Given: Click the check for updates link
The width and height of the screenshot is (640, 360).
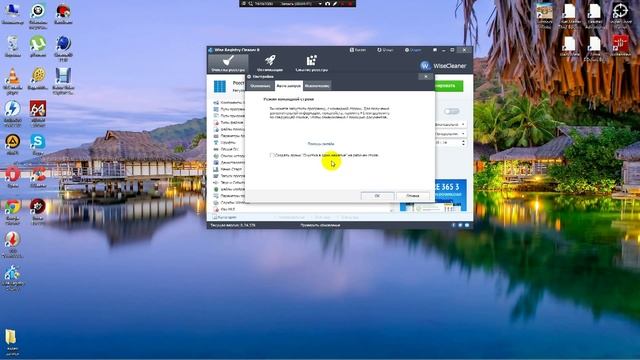Looking at the screenshot, I should coord(320,225).
